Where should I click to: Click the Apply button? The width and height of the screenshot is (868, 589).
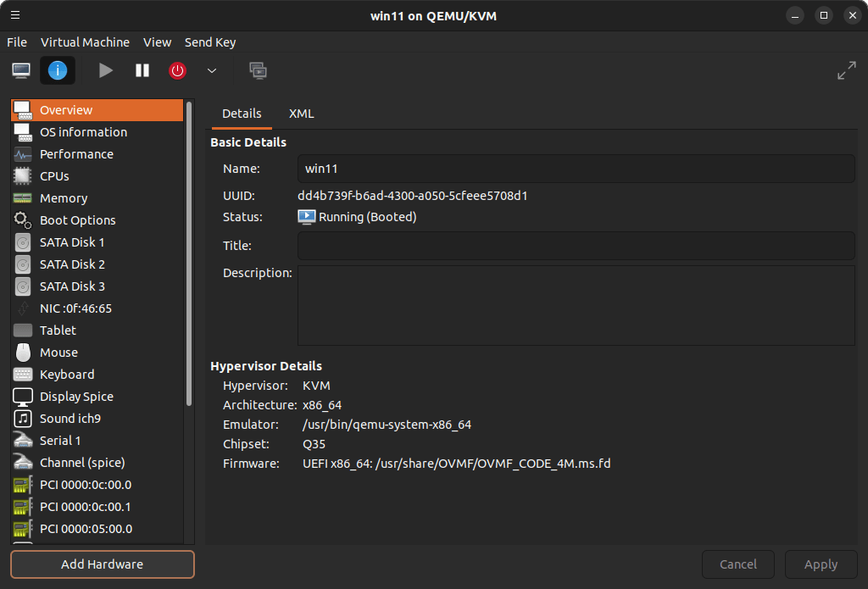pyautogui.click(x=821, y=564)
